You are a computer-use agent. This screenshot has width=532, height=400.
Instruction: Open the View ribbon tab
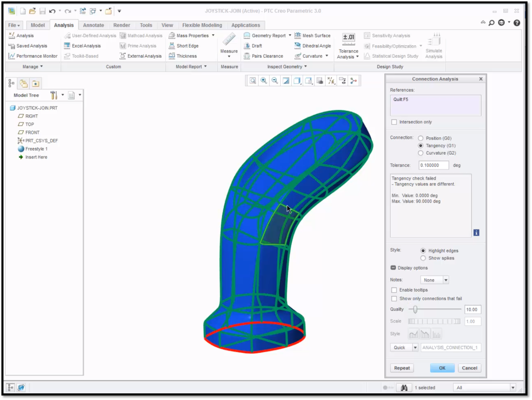(x=167, y=25)
